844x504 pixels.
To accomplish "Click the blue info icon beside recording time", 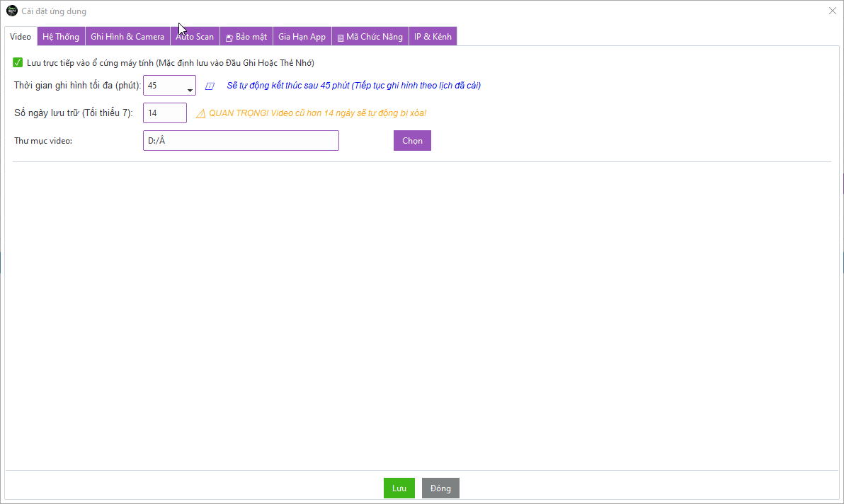I will coord(210,86).
